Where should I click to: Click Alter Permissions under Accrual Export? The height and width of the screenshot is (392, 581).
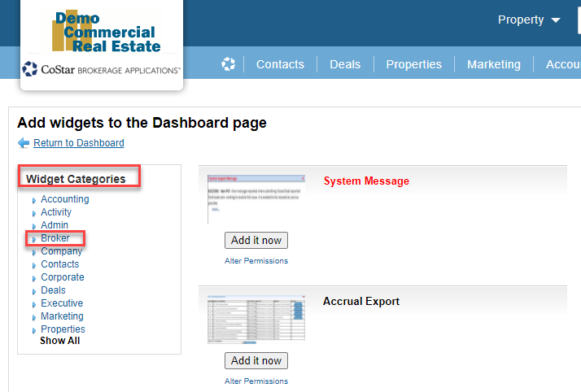click(x=256, y=381)
